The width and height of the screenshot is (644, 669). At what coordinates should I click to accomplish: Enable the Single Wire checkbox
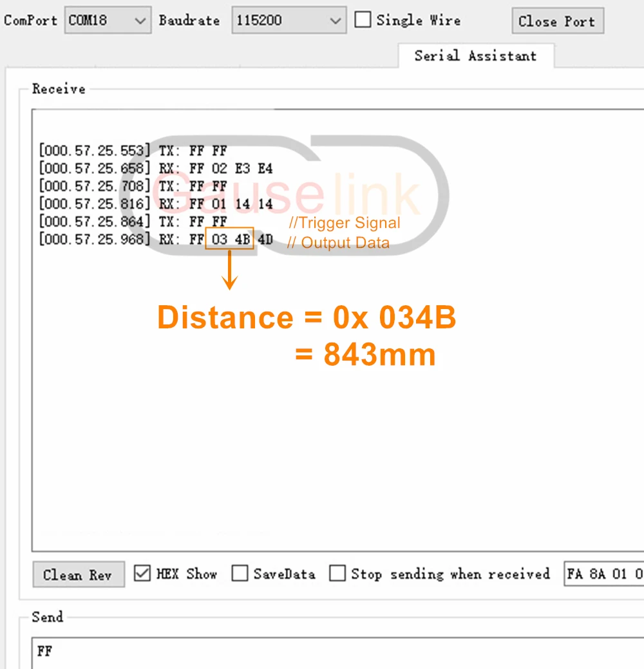363,19
